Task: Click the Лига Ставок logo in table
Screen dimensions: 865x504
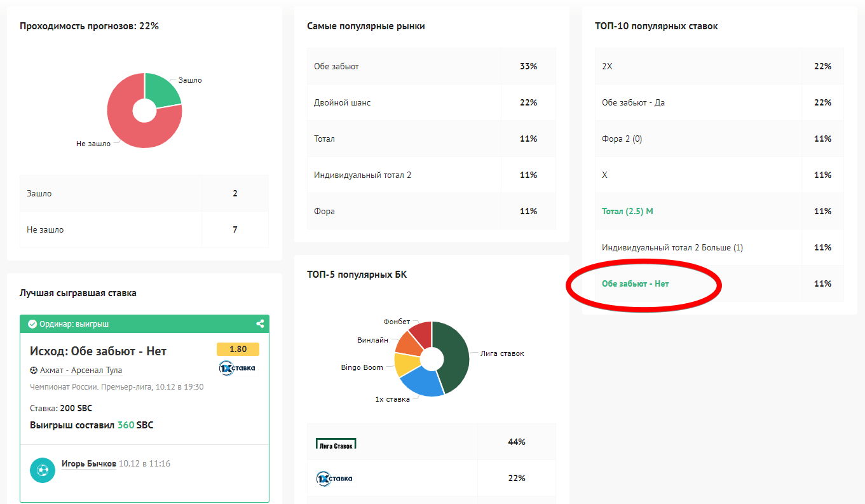Action: [x=336, y=443]
